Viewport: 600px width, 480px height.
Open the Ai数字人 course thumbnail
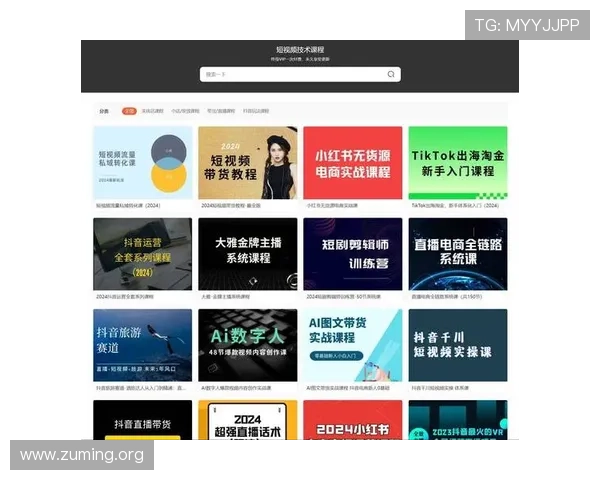[x=248, y=345]
